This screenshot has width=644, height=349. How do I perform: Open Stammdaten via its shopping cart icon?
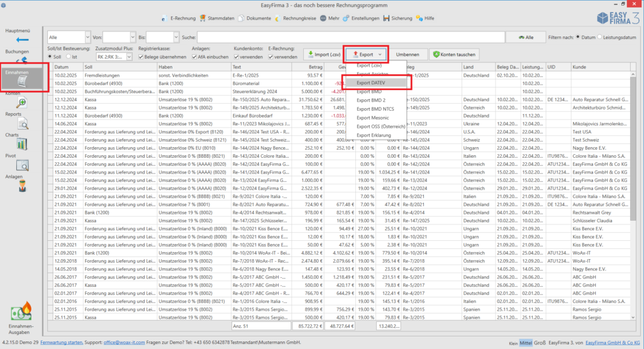203,18
